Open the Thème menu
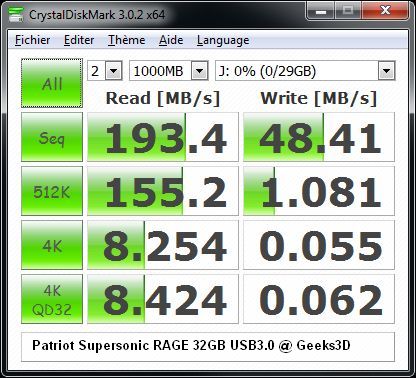 click(127, 40)
